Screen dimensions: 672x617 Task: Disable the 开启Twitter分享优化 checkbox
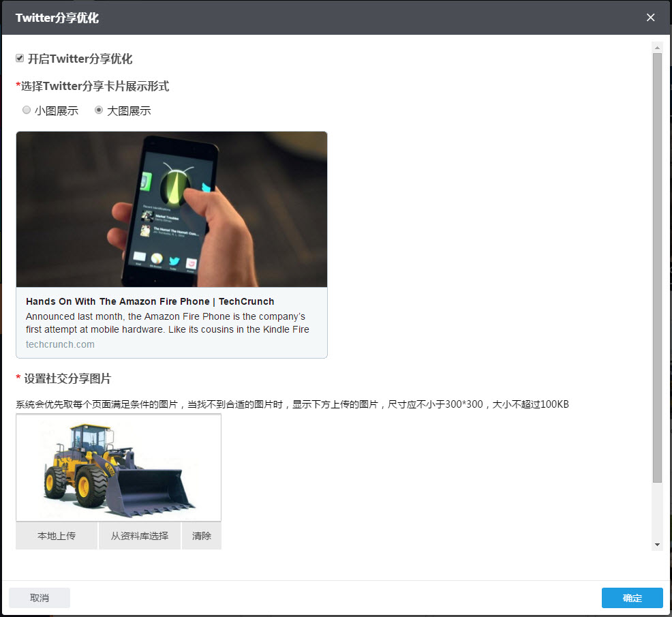point(20,58)
